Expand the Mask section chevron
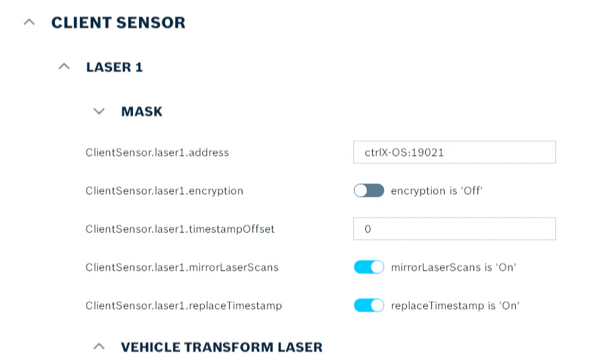Screen dimensions: 589x364 (x=99, y=111)
